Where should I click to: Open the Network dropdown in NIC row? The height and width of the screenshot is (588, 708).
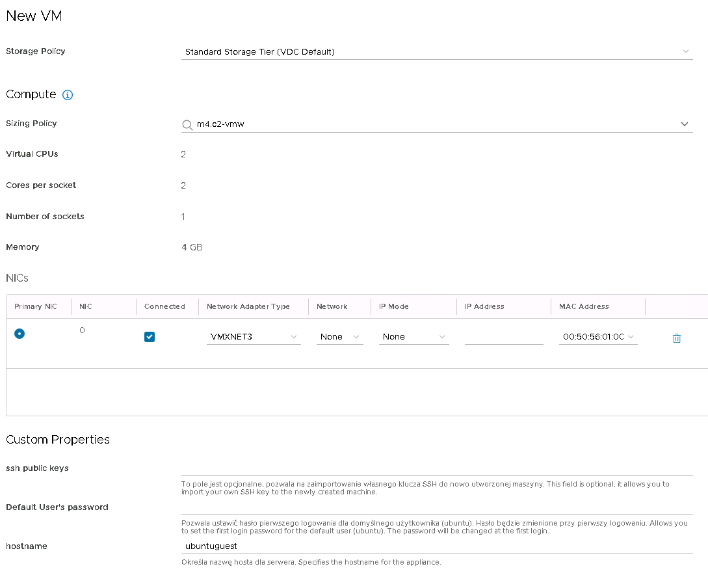coord(339,337)
